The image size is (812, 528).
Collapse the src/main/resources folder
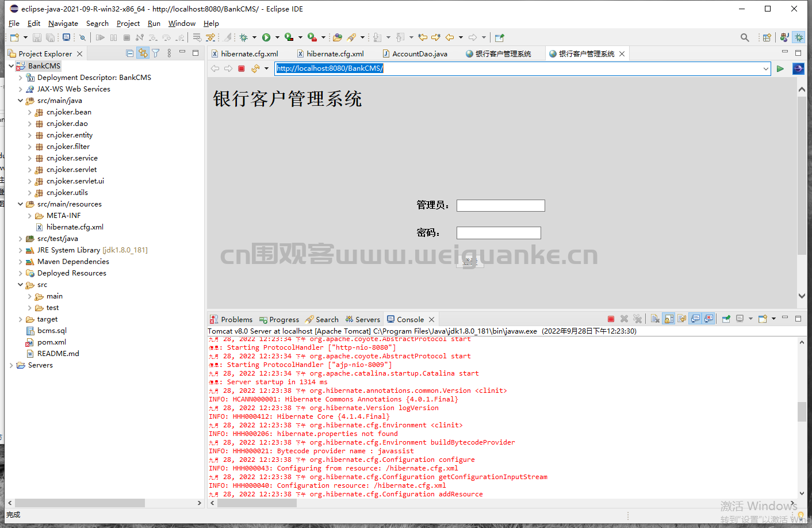click(21, 204)
